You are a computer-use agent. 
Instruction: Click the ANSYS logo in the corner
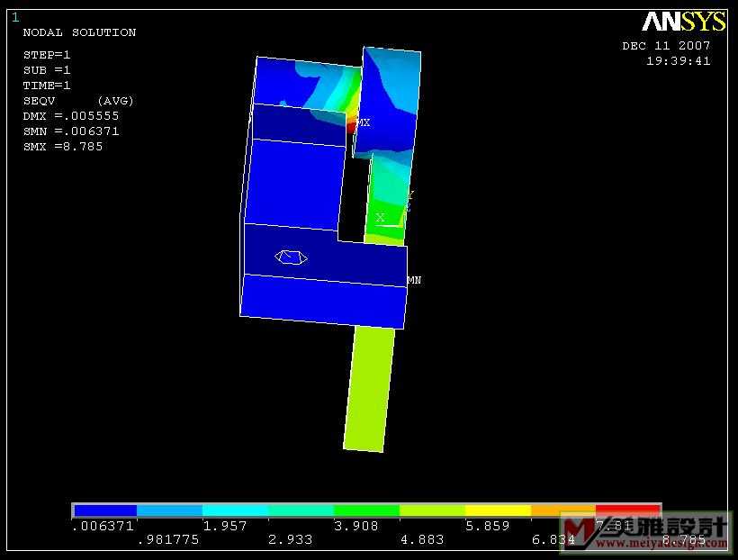point(683,22)
